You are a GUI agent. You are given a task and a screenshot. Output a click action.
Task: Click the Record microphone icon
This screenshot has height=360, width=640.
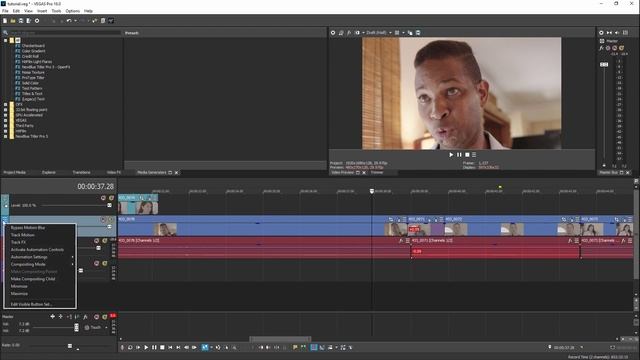(x=122, y=347)
